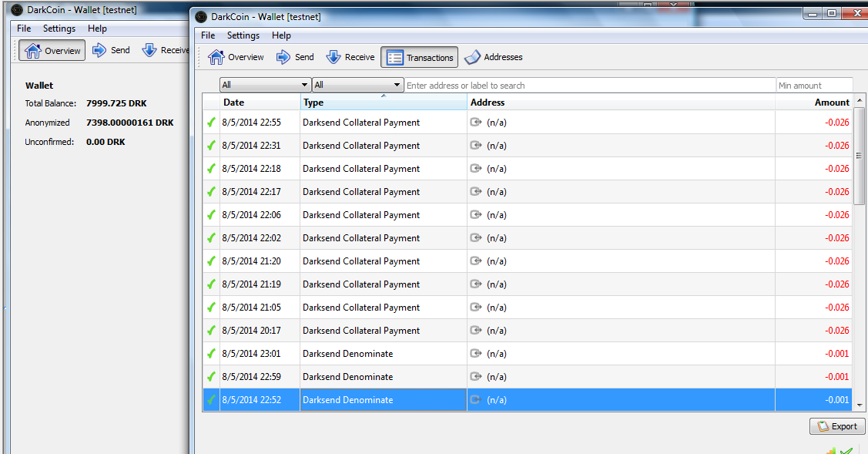Click the confirmed checkmark icon for 8/5/2014 22:59
The image size is (868, 454).
coord(211,376)
